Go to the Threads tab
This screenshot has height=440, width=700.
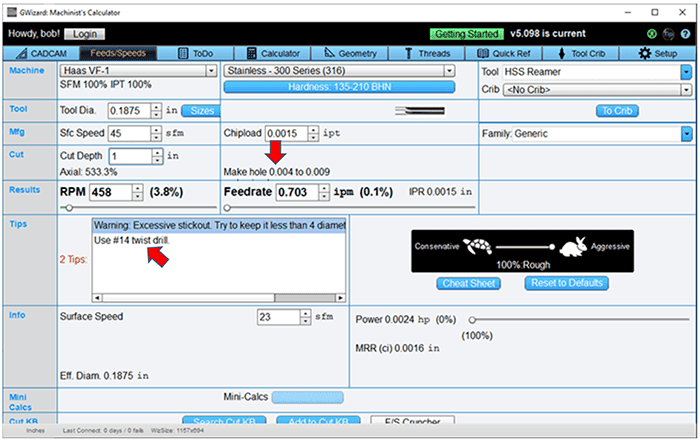pos(427,54)
